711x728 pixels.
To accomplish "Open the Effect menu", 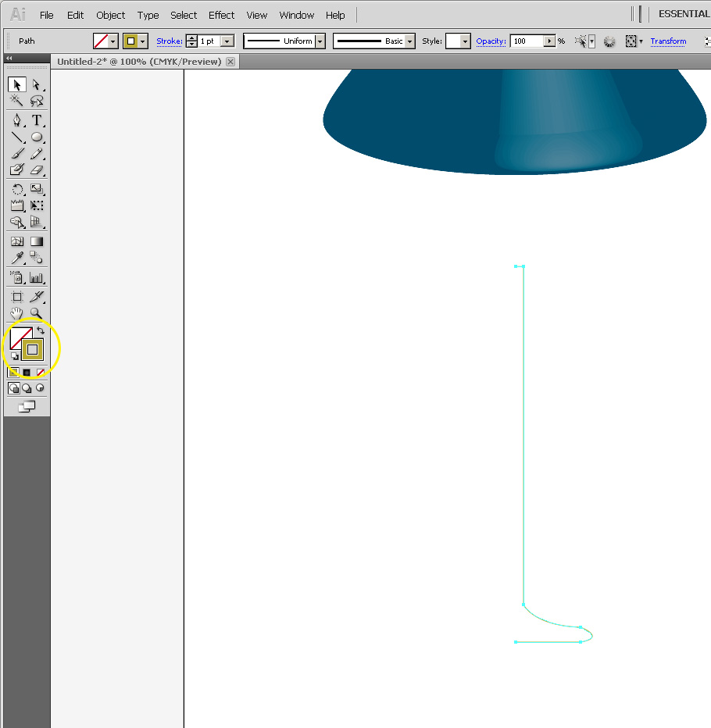I will (221, 15).
